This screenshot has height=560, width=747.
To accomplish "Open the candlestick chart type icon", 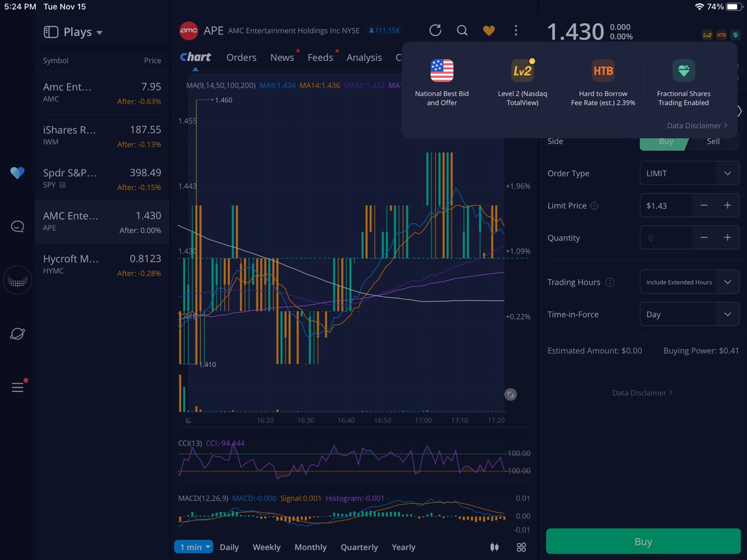I will coord(495,547).
